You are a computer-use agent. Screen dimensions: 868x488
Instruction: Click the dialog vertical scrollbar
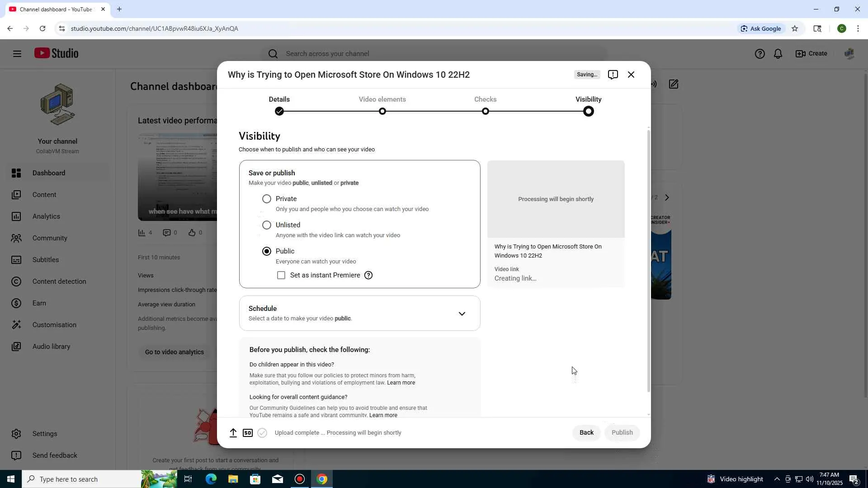coord(649,262)
